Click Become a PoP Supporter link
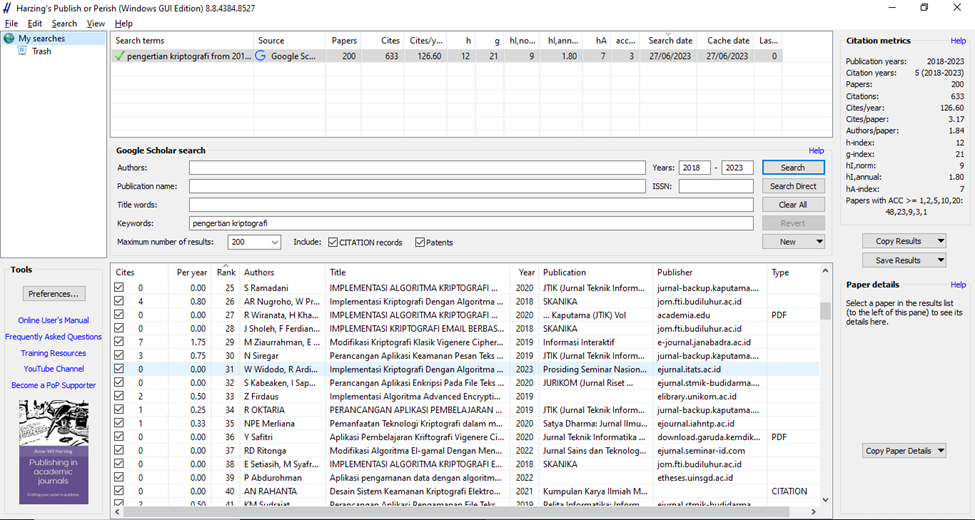Image resolution: width=975 pixels, height=520 pixels. (x=53, y=385)
